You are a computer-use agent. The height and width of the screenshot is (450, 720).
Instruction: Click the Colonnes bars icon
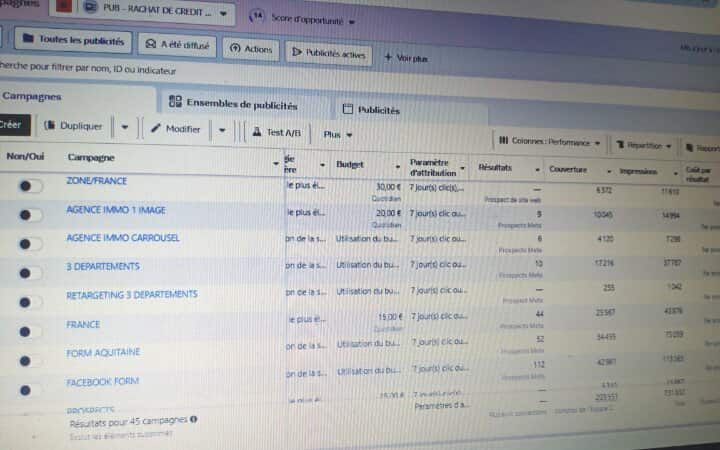(504, 140)
